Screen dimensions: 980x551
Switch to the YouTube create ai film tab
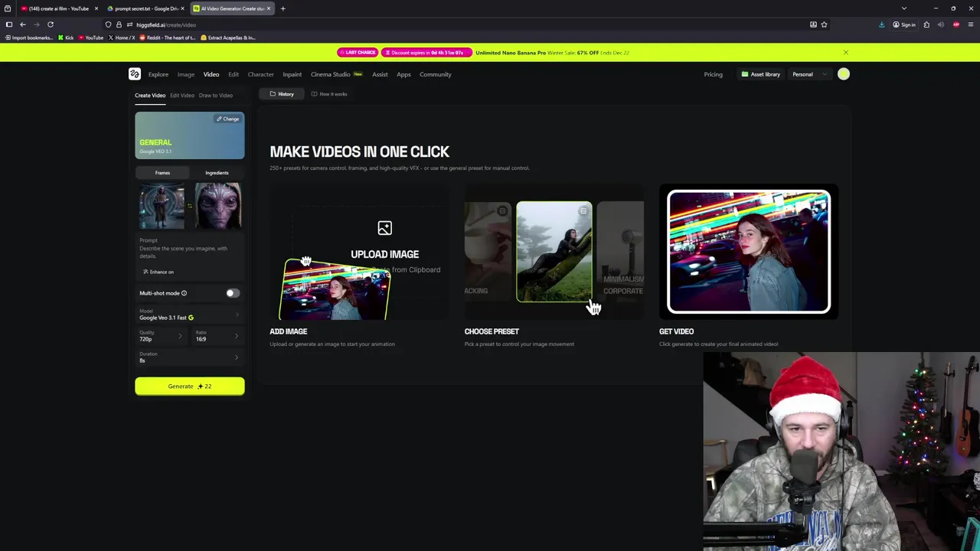point(60,8)
